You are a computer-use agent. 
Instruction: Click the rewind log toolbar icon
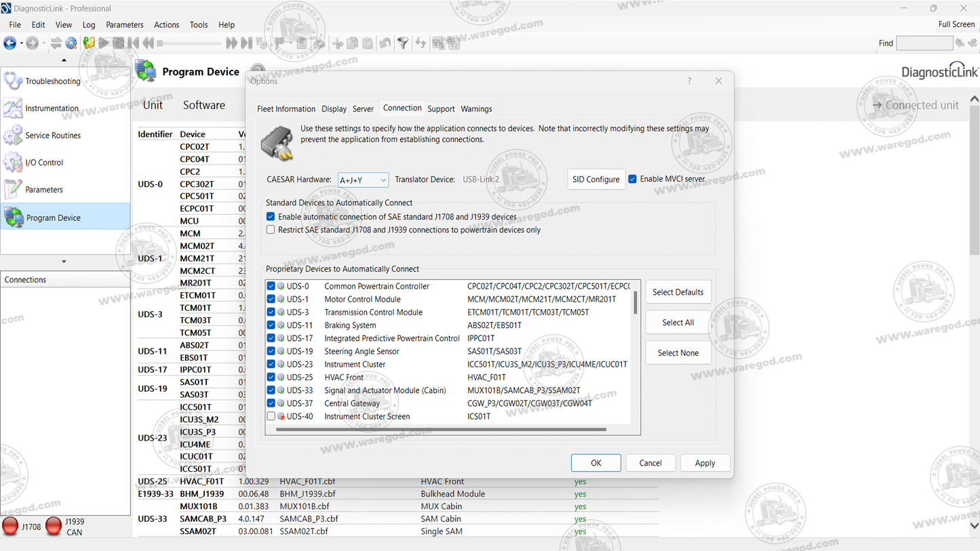[148, 43]
